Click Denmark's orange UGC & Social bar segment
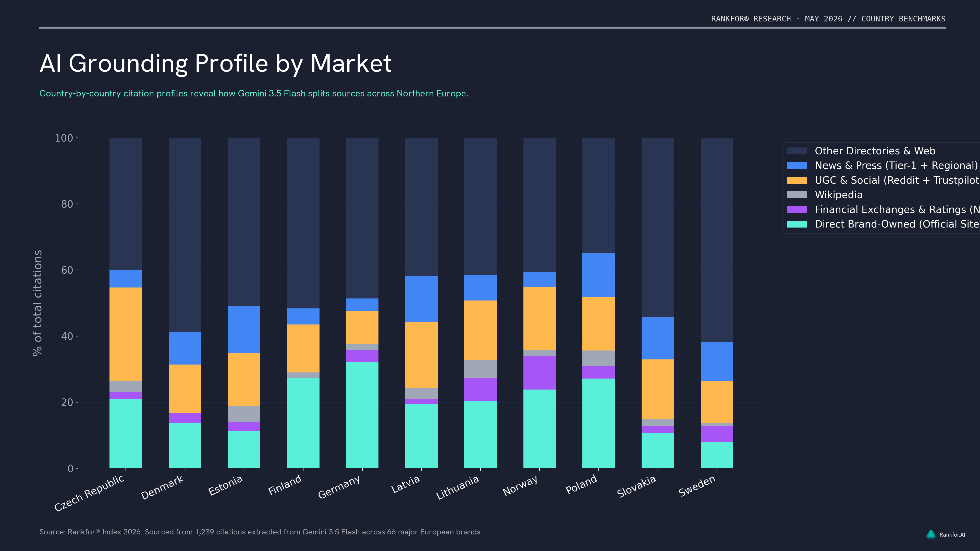Image resolution: width=980 pixels, height=551 pixels. 185,389
